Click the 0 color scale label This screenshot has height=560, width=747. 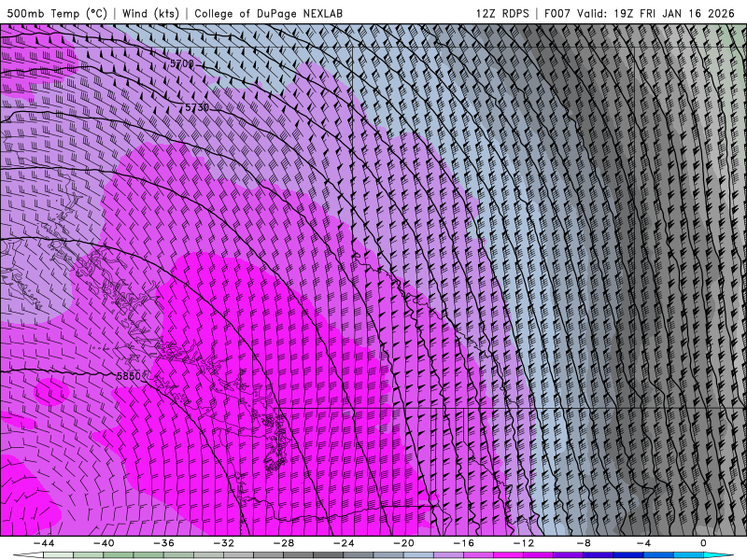tap(703, 543)
